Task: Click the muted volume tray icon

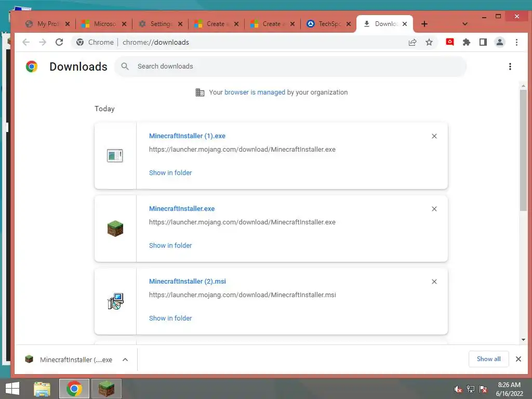Action: (x=458, y=389)
